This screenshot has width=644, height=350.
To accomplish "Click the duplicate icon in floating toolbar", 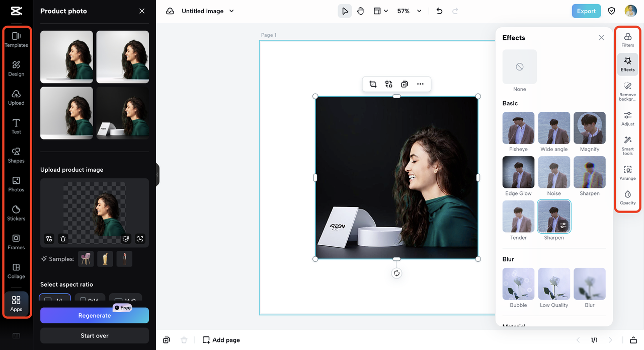I will [x=405, y=84].
